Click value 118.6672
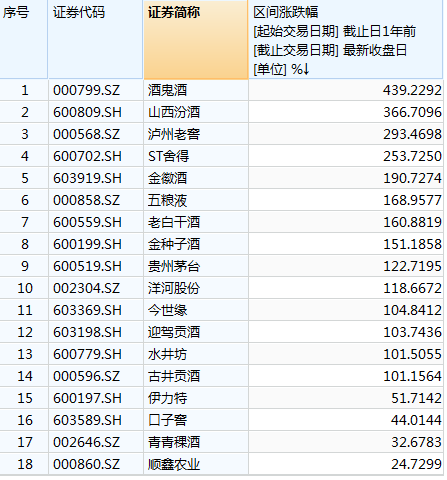This screenshot has height=480, width=447. 412,288
